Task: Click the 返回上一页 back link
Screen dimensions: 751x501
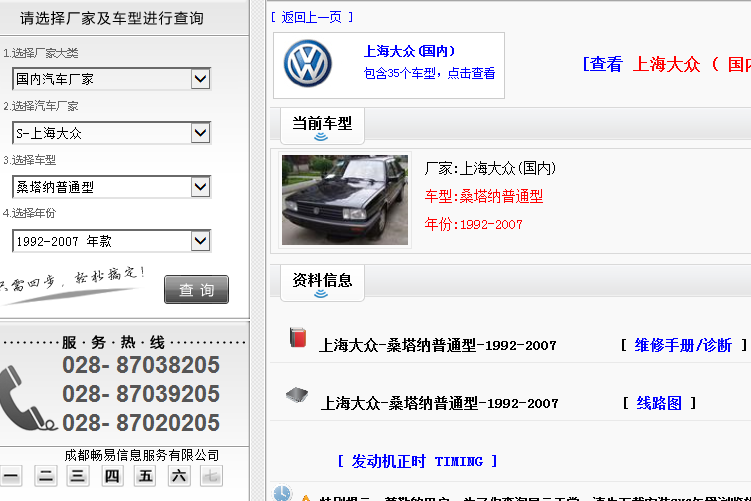Action: pos(312,18)
